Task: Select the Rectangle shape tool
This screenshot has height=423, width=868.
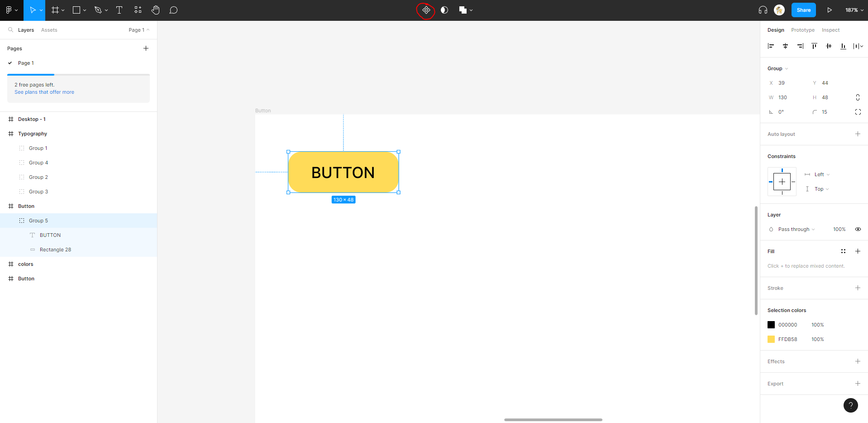Action: click(76, 10)
